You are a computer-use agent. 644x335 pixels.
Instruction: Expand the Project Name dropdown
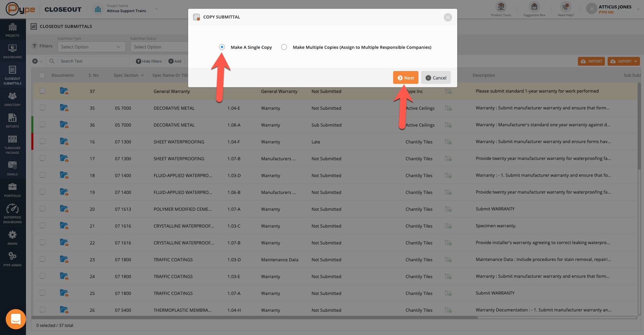point(156,9)
